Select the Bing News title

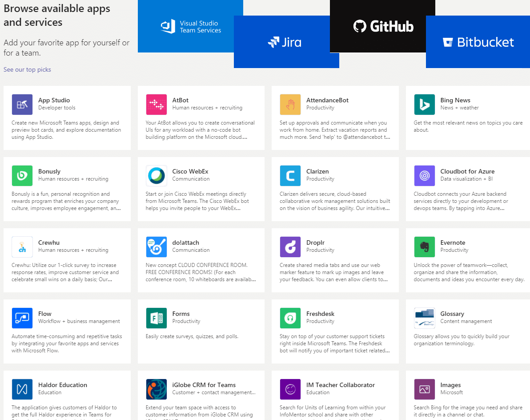coord(455,100)
